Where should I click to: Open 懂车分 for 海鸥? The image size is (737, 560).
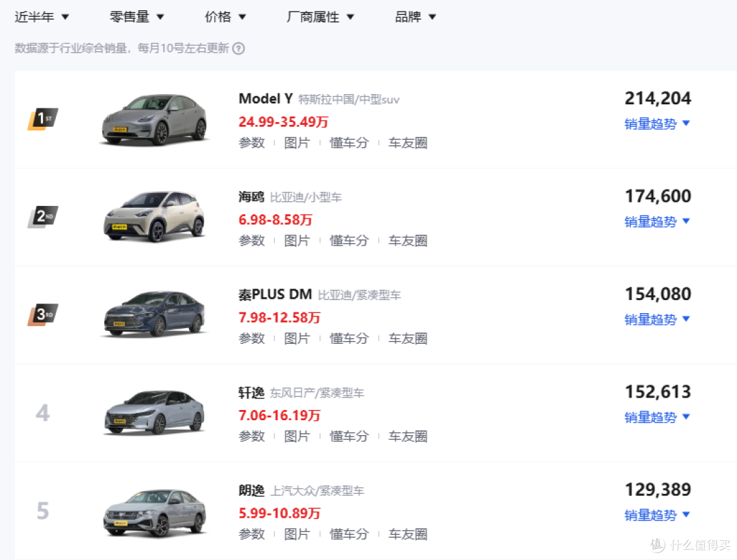[x=349, y=241]
